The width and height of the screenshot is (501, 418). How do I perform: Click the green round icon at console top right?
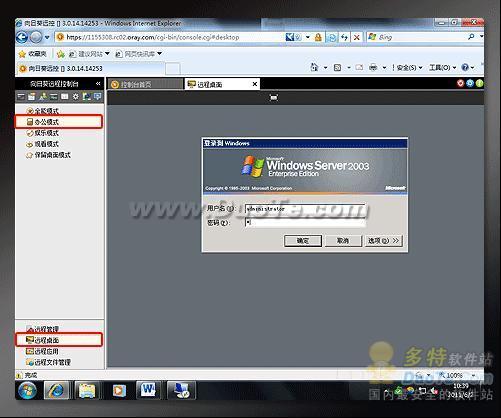479,83
